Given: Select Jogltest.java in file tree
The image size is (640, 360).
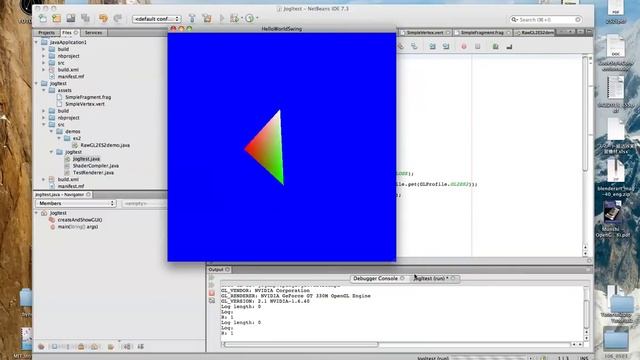Looking at the screenshot, I should 86,159.
